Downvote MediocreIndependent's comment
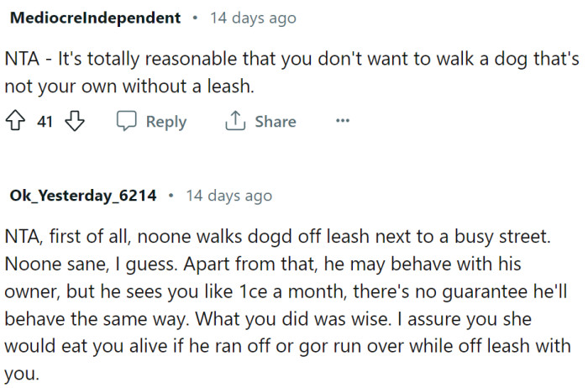The width and height of the screenshot is (588, 388). point(76,122)
